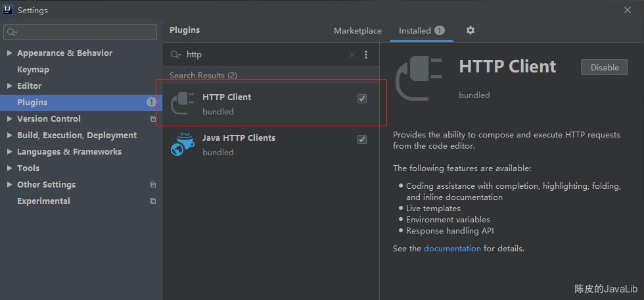Click the copy icon beside Experimental

pyautogui.click(x=152, y=201)
